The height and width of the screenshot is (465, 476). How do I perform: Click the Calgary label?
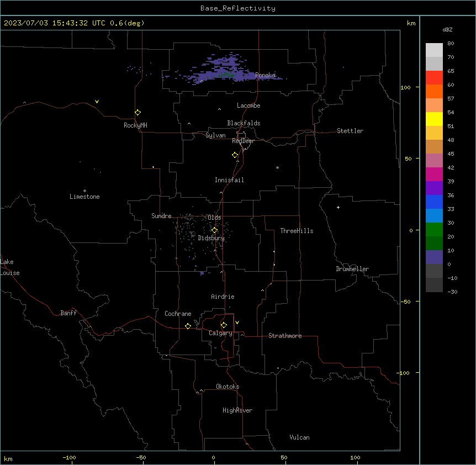[x=220, y=333]
